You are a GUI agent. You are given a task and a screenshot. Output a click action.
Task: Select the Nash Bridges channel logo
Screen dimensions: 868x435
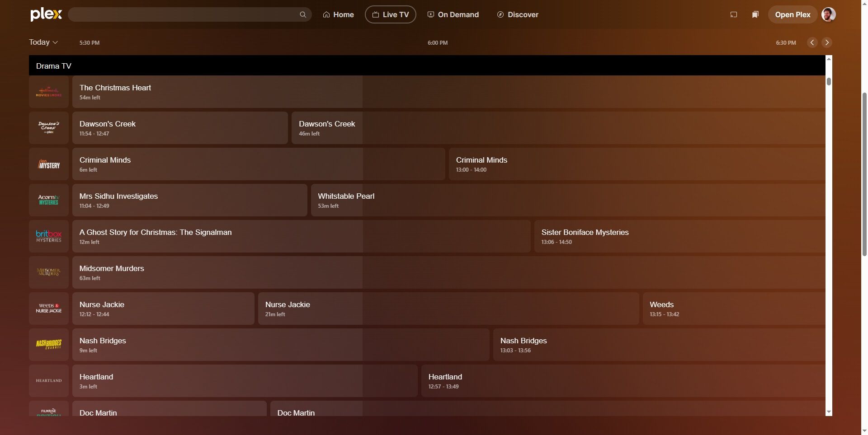pyautogui.click(x=49, y=345)
